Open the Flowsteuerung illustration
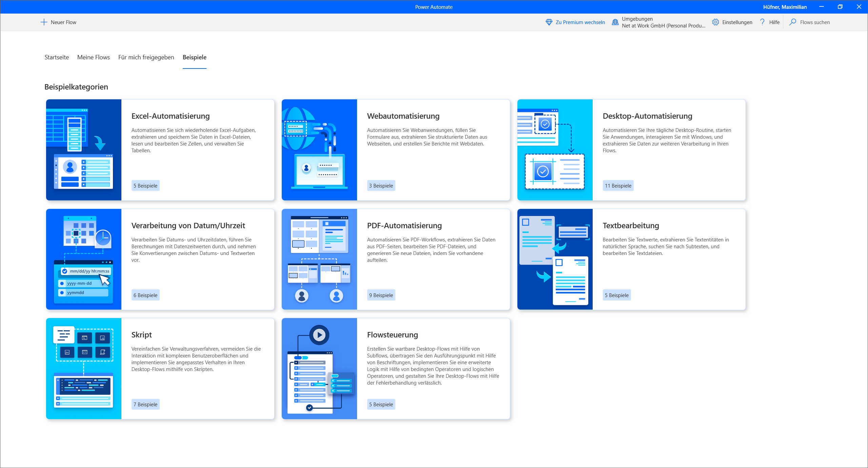The height and width of the screenshot is (468, 868). click(x=319, y=369)
